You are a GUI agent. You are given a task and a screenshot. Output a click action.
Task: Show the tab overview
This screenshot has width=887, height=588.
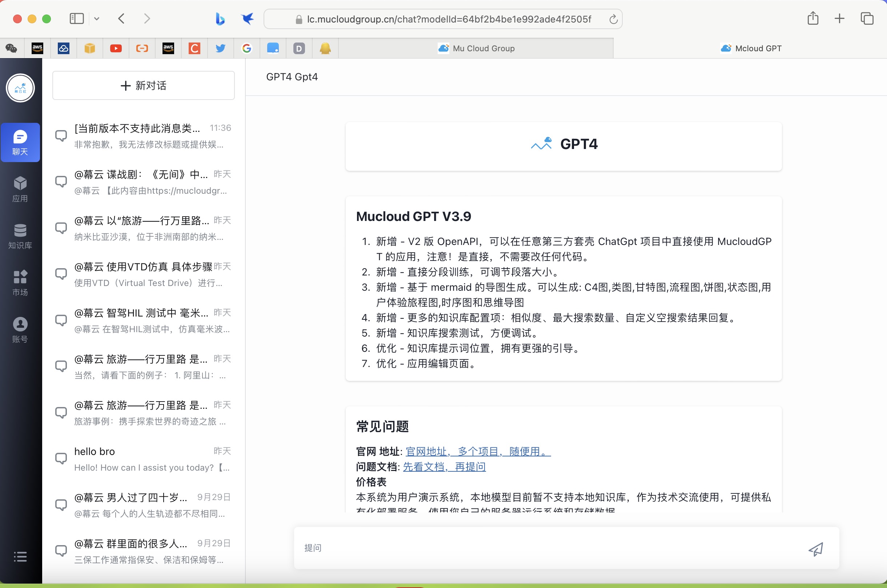pos(867,19)
